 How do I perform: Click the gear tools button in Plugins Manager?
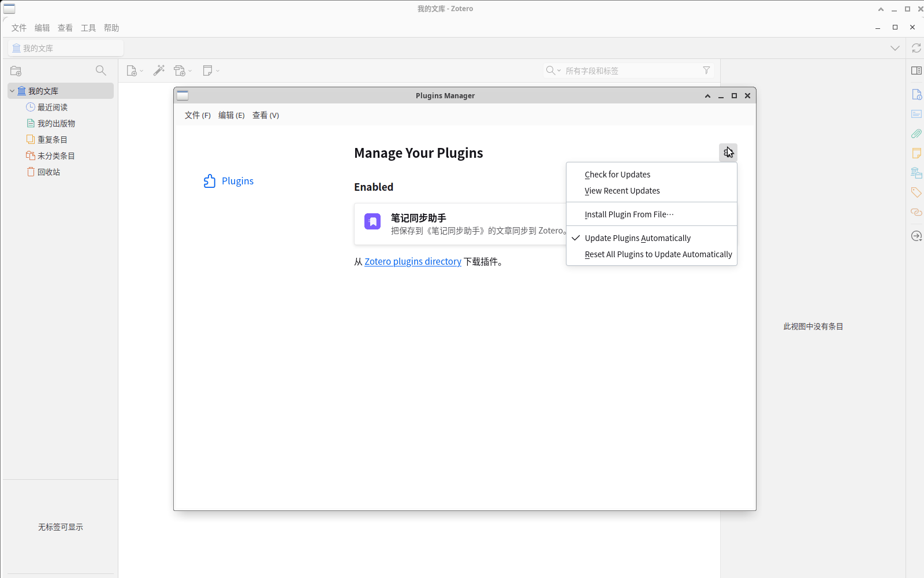pos(728,153)
